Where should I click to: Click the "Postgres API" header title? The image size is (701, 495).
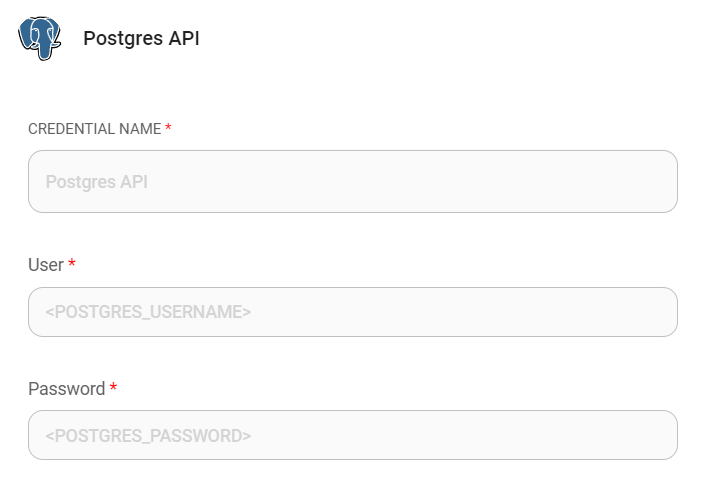pyautogui.click(x=141, y=39)
